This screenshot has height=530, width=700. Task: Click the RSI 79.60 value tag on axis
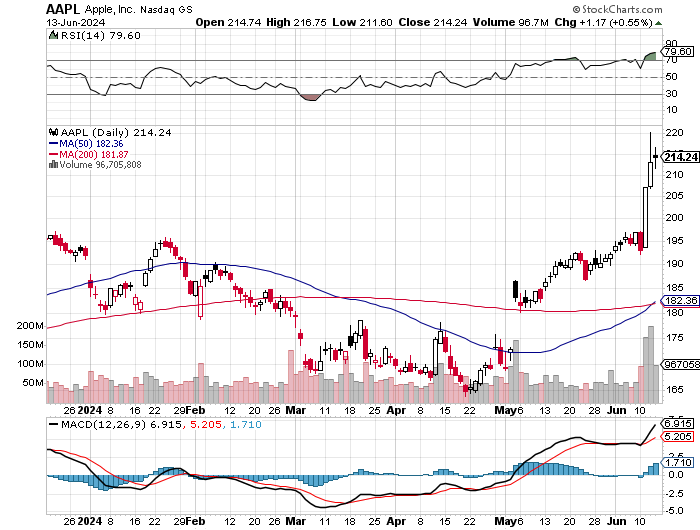679,52
